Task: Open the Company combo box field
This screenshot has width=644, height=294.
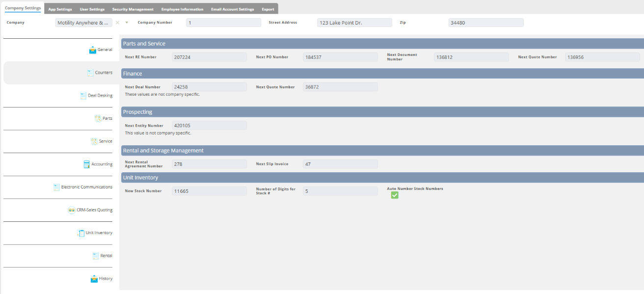Action: [x=83, y=23]
